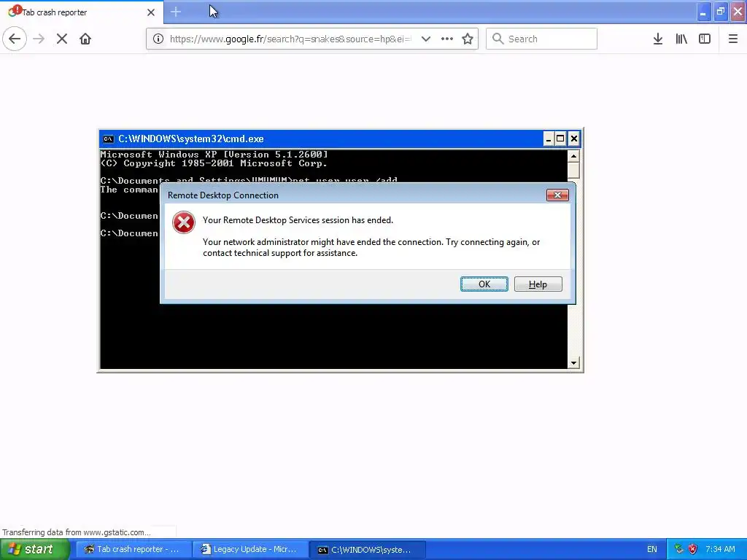Click the URL in the address bar
Screen dimensions: 747x560
[x=290, y=39]
